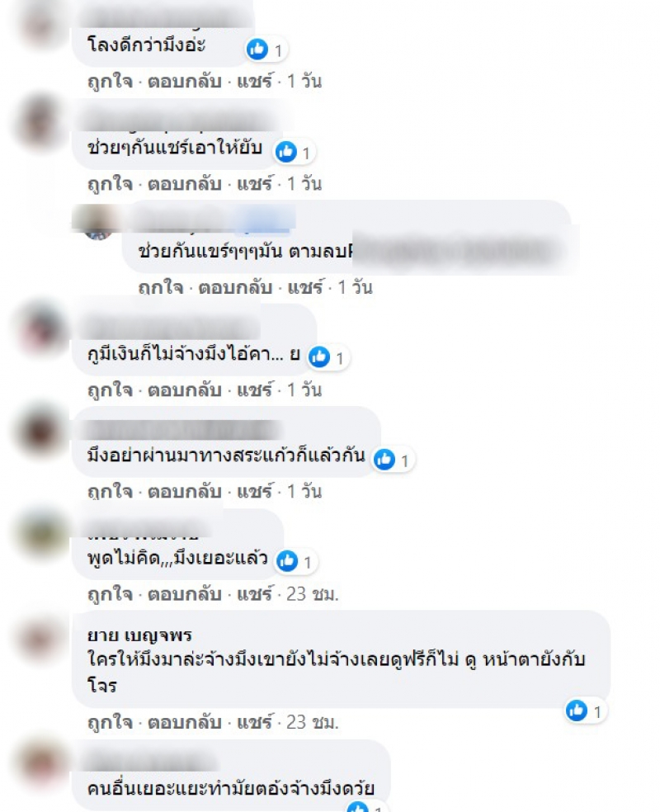Click like reaction icon on 'โลงดีกว่ามึงอ่ะ' comment
This screenshot has width=660, height=812.
click(257, 50)
